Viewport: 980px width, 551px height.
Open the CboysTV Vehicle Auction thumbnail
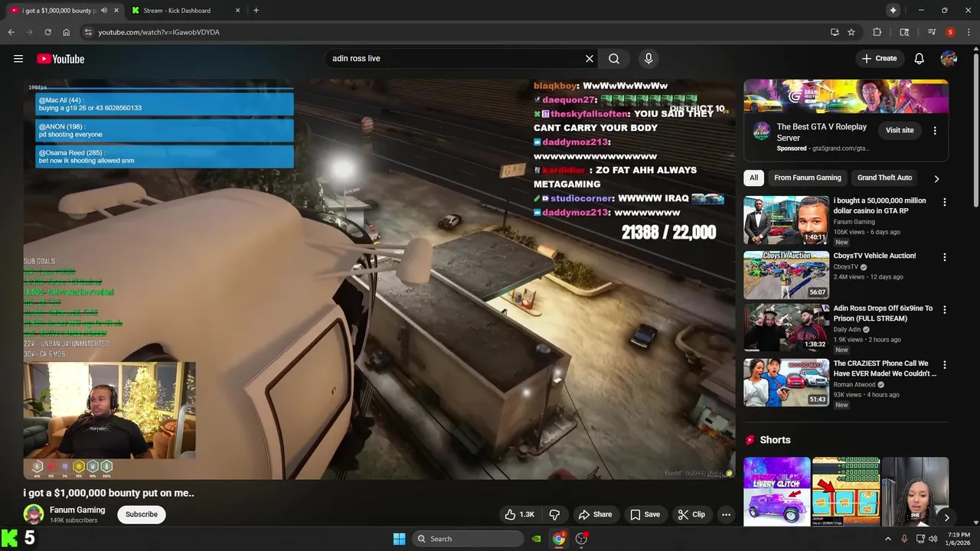pos(786,275)
